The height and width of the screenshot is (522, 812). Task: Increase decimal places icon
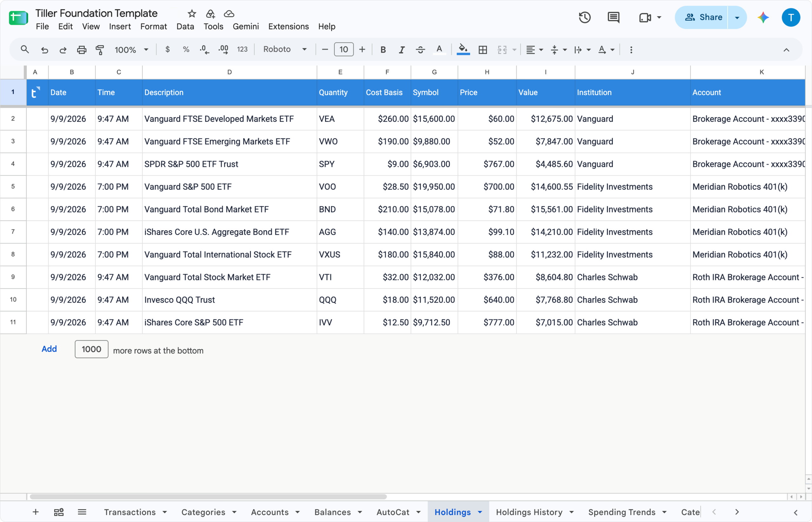click(223, 49)
